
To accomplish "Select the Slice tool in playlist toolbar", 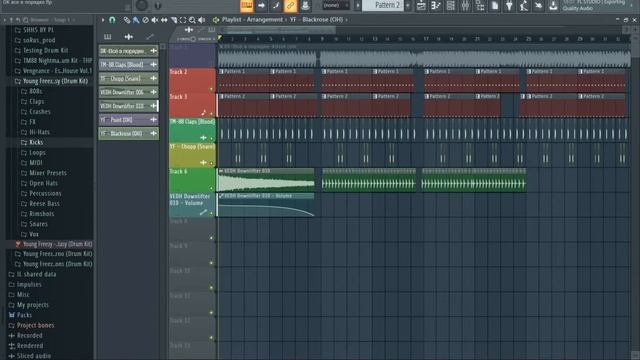I will click(x=174, y=20).
